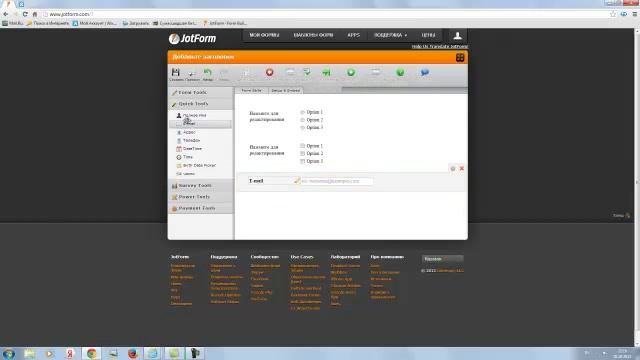The height and width of the screenshot is (360, 640).
Task: Expand the Payment Tools section
Action: pyautogui.click(x=201, y=208)
